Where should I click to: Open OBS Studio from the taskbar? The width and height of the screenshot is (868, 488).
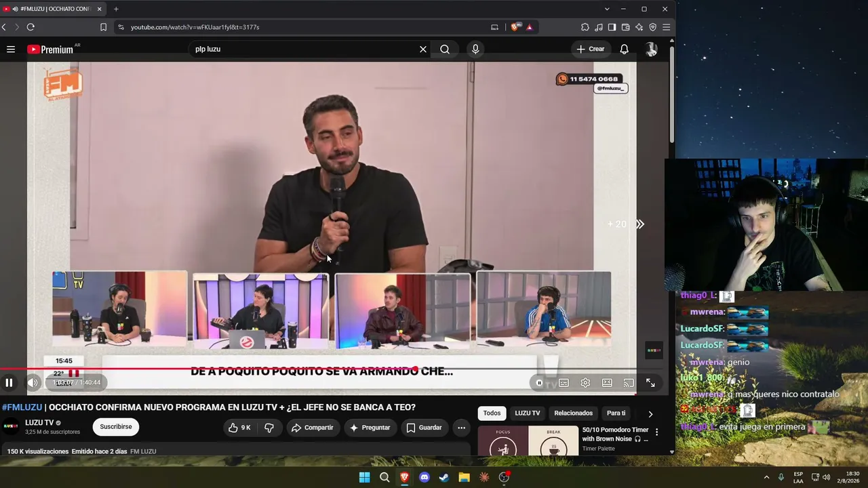(504, 477)
